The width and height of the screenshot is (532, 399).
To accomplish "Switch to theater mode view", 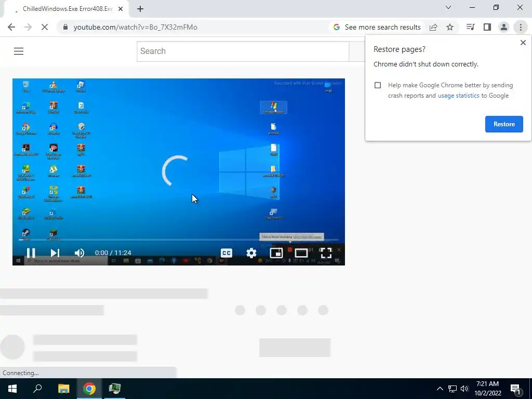I will coord(301,253).
